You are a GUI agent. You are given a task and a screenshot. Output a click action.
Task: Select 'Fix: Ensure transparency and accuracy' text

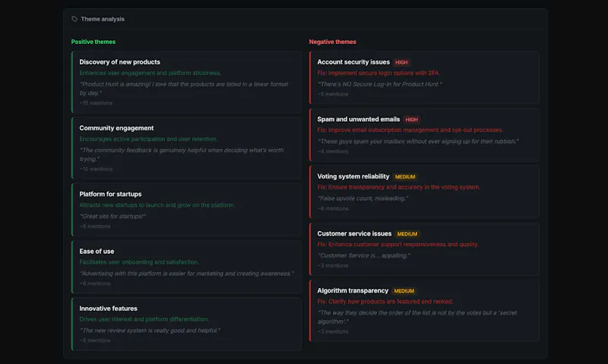(398, 187)
